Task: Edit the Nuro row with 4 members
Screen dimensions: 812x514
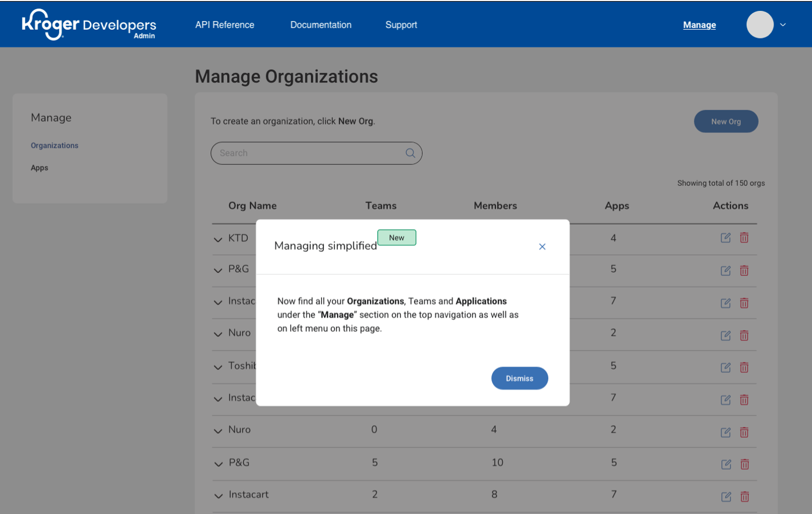Action: (x=725, y=432)
